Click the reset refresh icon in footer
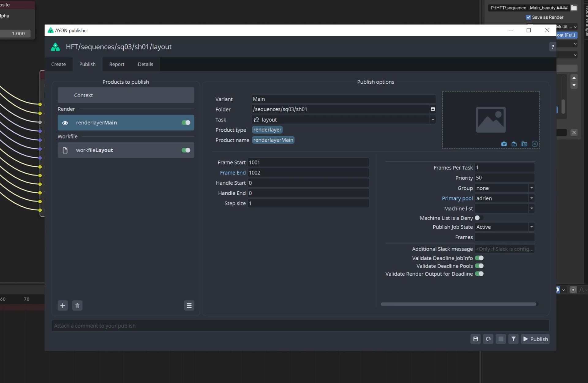 [488, 339]
